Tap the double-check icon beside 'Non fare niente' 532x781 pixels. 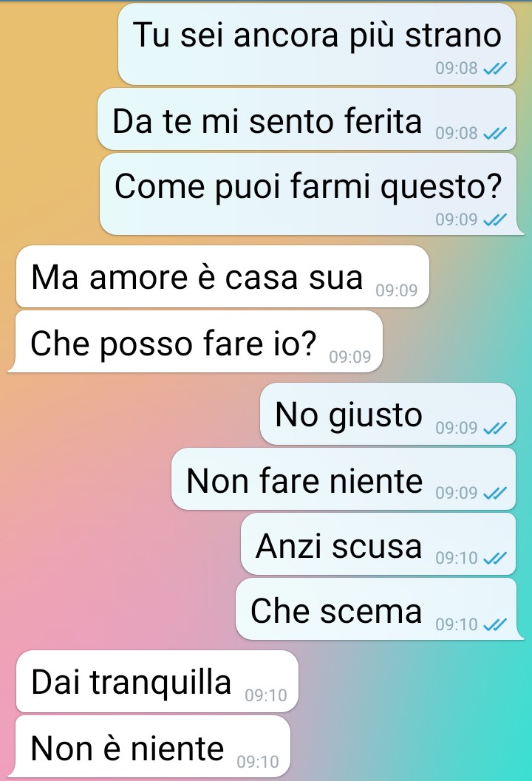coord(495,493)
